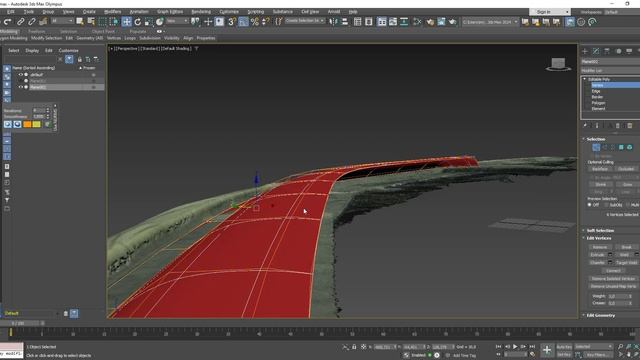This screenshot has width=640, height=360.
Task: Toggle the 3D Snaps icon
Action: coord(232,22)
